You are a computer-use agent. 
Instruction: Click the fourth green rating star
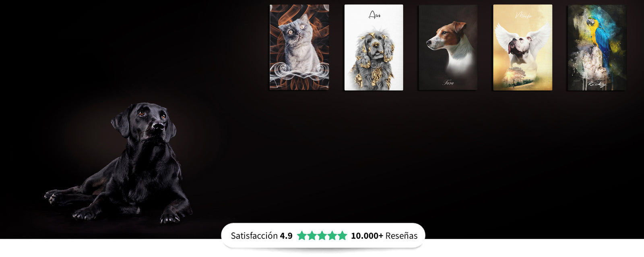[x=332, y=236]
